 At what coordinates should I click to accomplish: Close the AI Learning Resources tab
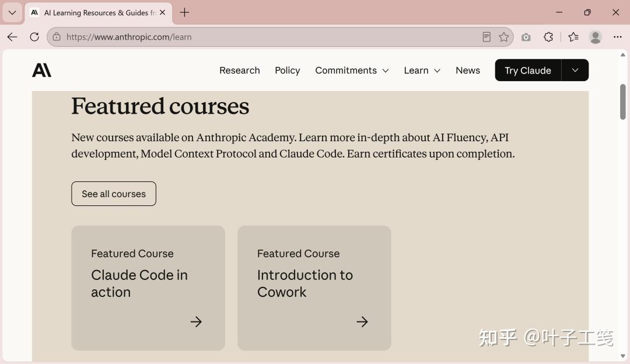point(162,12)
